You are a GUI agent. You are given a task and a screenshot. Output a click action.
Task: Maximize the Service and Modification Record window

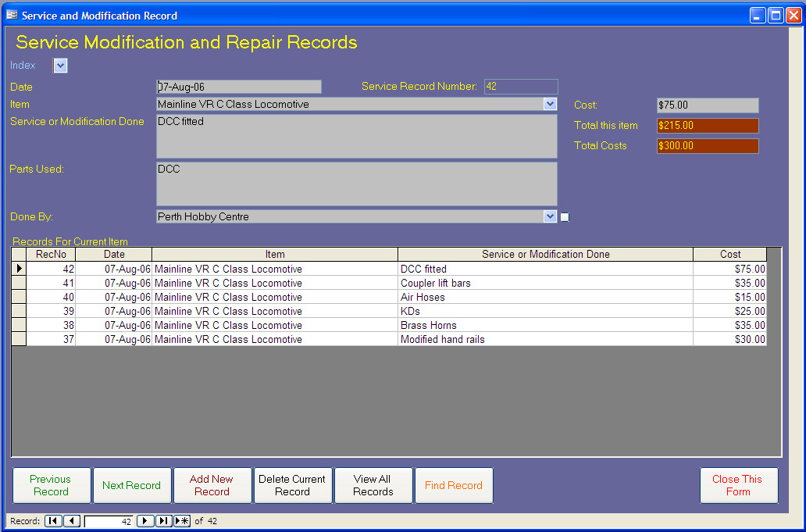(776, 16)
